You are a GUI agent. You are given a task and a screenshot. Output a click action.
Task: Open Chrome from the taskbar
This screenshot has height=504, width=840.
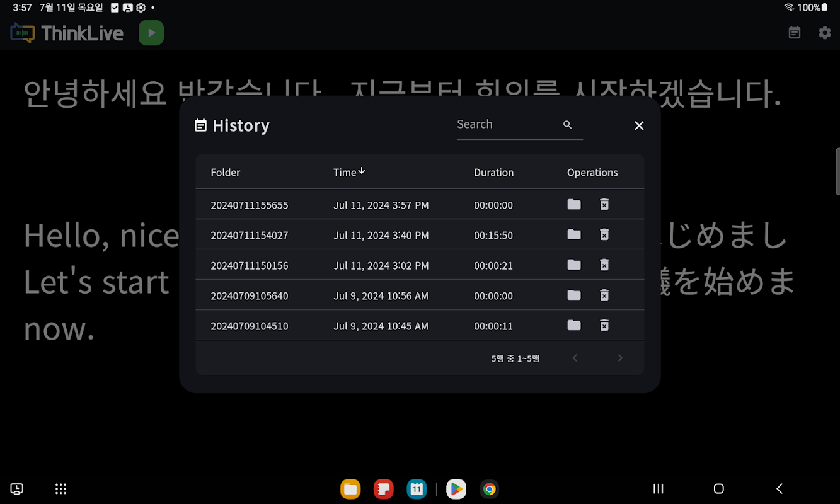click(x=489, y=489)
